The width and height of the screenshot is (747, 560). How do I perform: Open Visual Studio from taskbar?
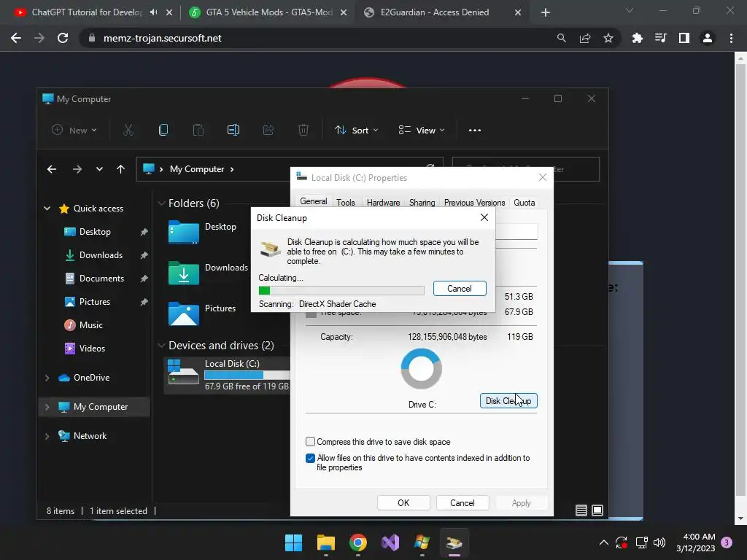pos(390,542)
